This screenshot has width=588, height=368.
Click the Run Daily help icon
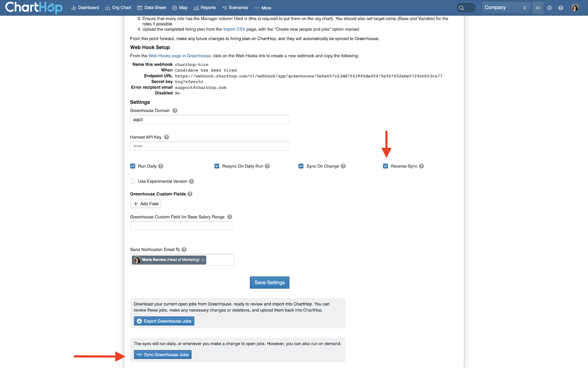161,166
